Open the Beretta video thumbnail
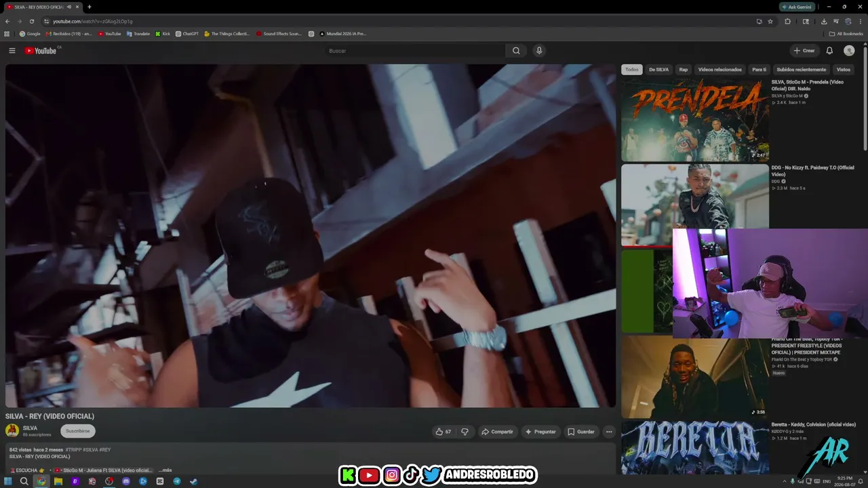This screenshot has height=488, width=868. coord(695,447)
